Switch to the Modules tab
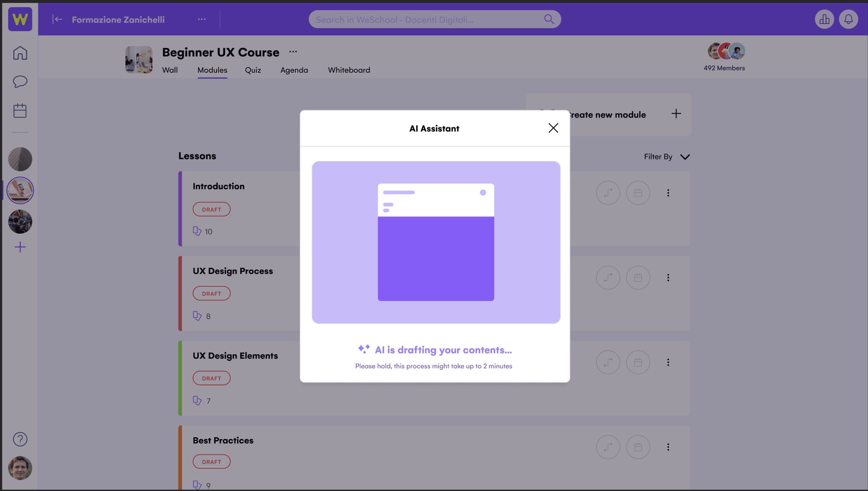The height and width of the screenshot is (491, 868). (x=212, y=70)
